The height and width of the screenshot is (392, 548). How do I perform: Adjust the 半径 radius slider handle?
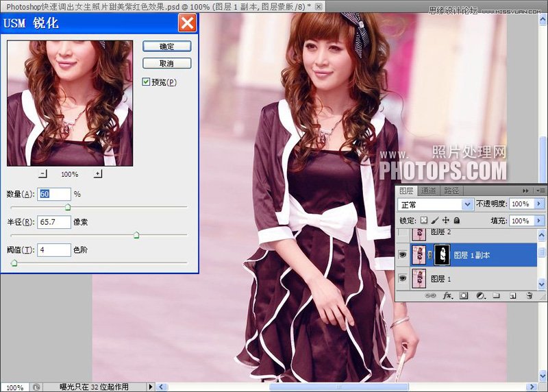coord(136,235)
